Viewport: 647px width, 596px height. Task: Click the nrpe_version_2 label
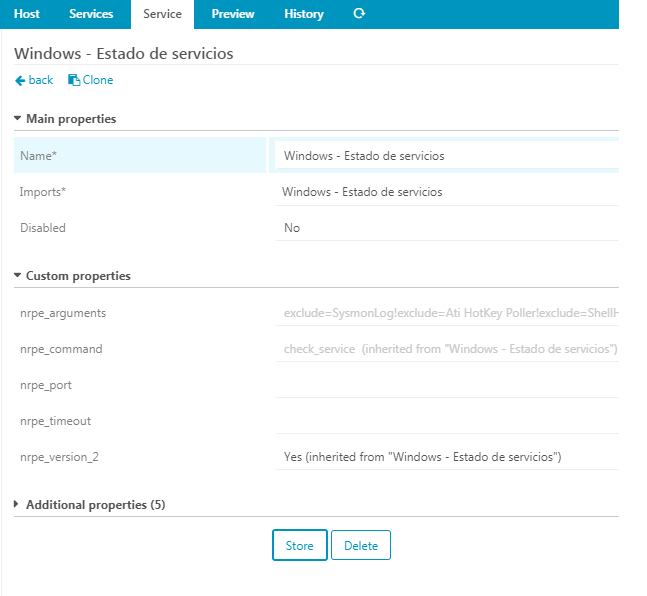pyautogui.click(x=59, y=457)
